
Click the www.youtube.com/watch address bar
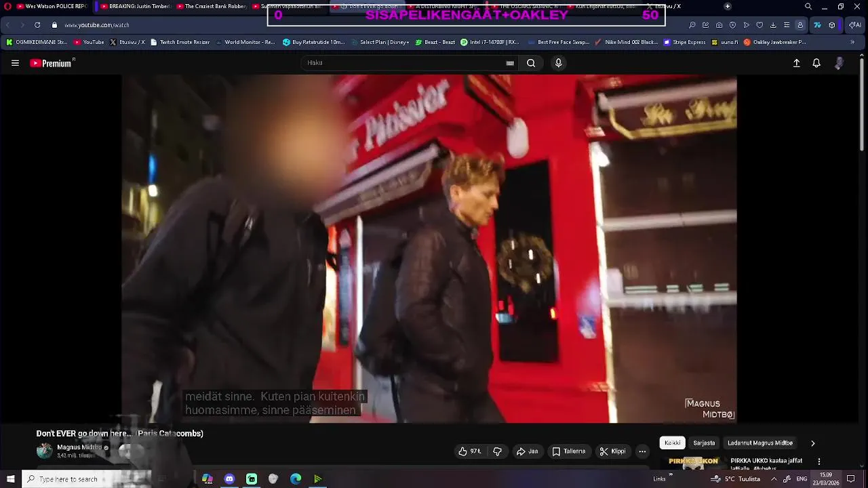click(x=96, y=25)
